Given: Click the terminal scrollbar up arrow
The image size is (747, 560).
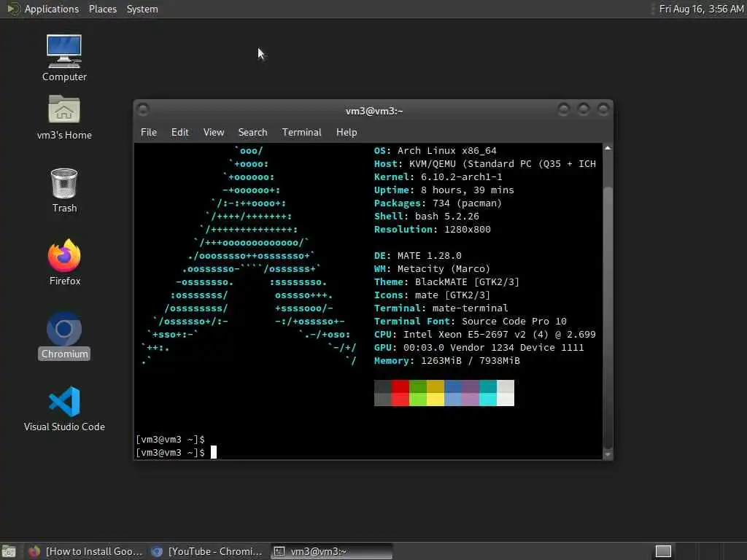Looking at the screenshot, I should pos(608,148).
